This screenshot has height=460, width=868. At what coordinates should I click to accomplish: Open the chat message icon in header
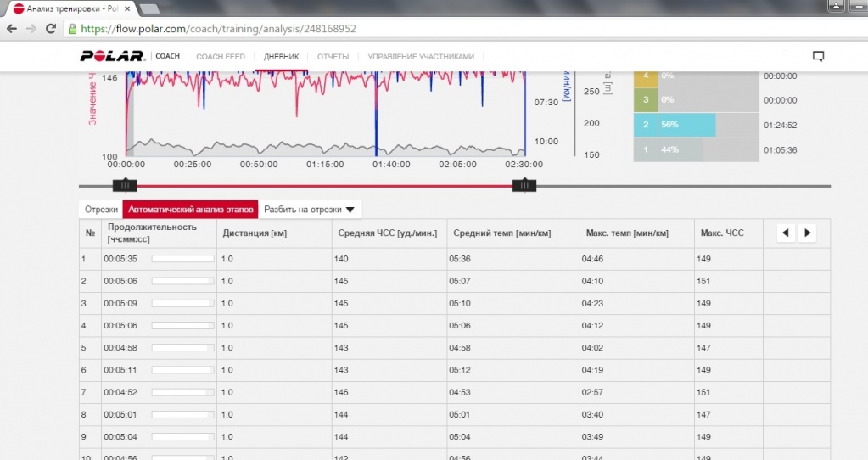[818, 57]
